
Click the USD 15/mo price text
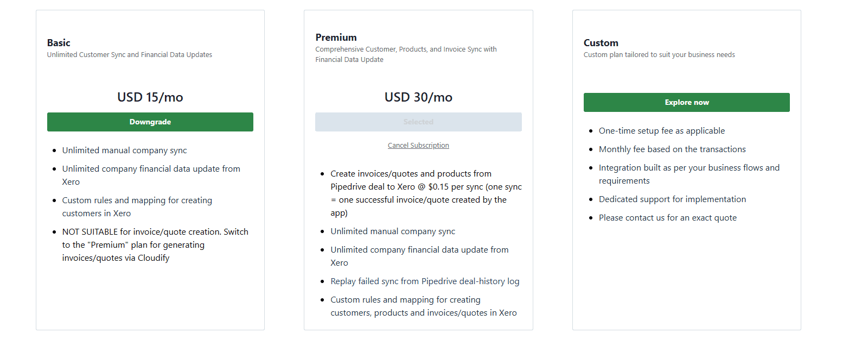point(150,97)
